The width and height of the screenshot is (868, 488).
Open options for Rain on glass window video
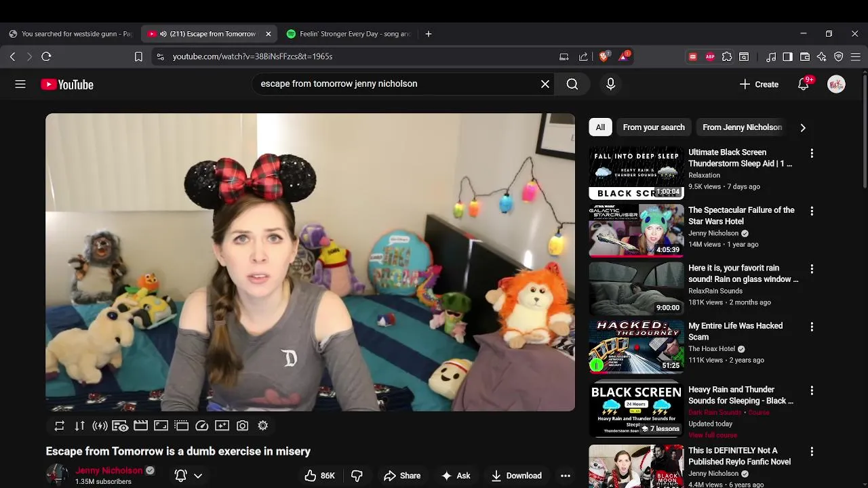point(812,269)
